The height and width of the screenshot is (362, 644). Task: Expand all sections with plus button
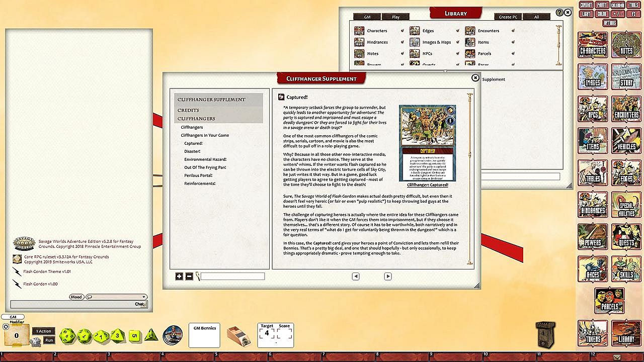tap(179, 276)
